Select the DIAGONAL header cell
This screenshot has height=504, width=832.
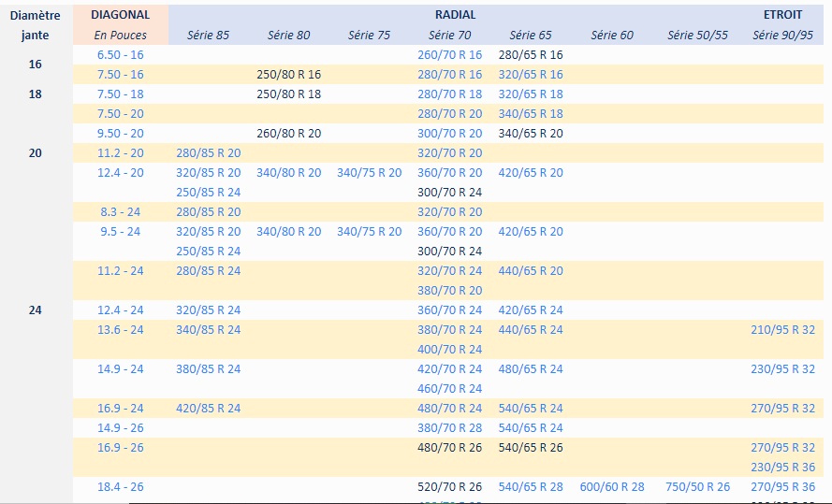coord(121,15)
